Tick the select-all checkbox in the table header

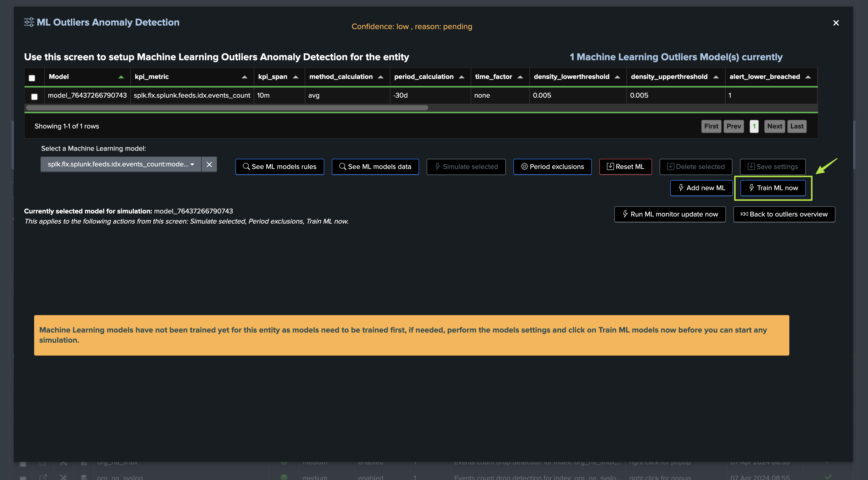[32, 78]
